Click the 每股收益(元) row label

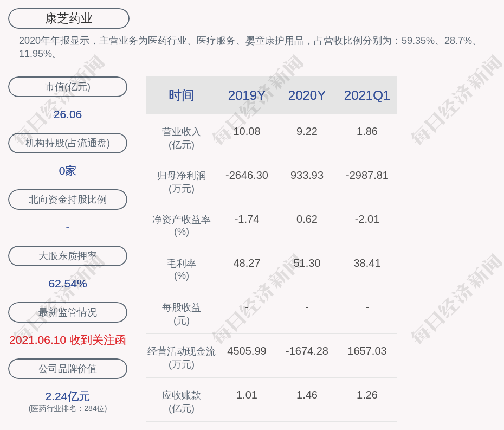(x=182, y=314)
